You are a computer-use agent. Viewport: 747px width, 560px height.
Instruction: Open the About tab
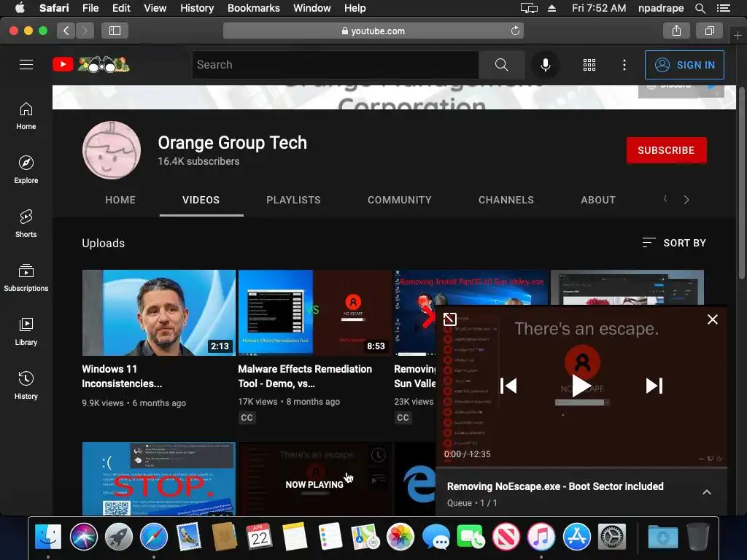pyautogui.click(x=598, y=200)
